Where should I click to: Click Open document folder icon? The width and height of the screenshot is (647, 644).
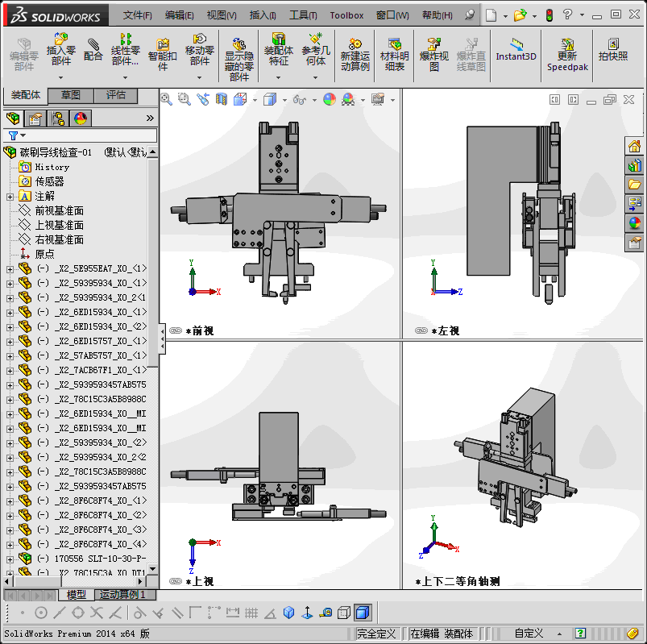coord(520,15)
